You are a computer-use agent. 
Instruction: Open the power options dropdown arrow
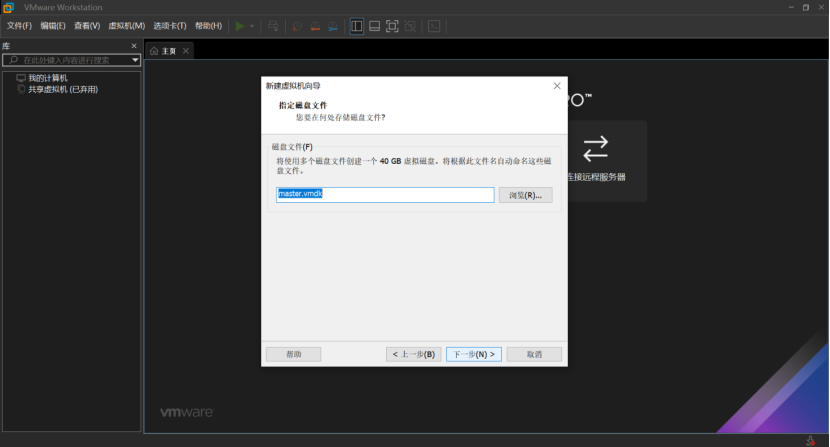point(252,26)
